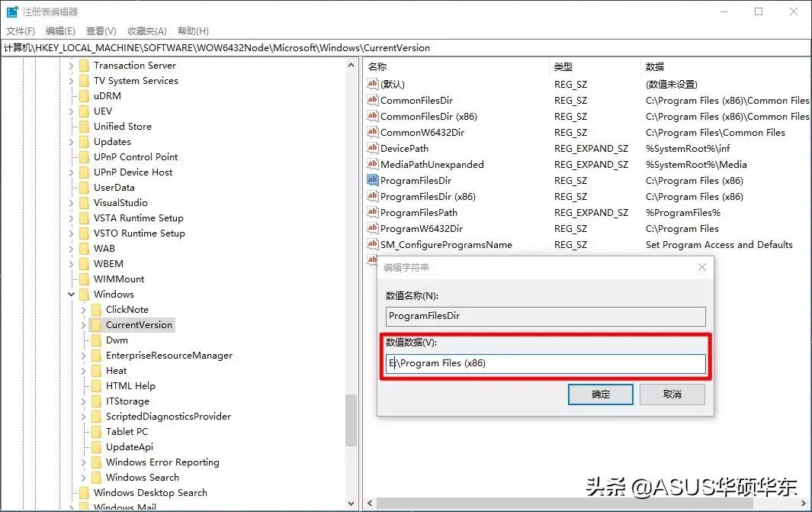This screenshot has width=812, height=512.
Task: Open the 查看(V) menu
Action: pyautogui.click(x=101, y=31)
